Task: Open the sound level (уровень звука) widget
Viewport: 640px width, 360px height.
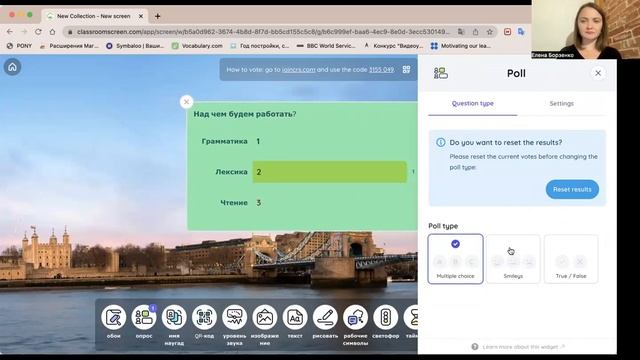Action: click(234, 317)
